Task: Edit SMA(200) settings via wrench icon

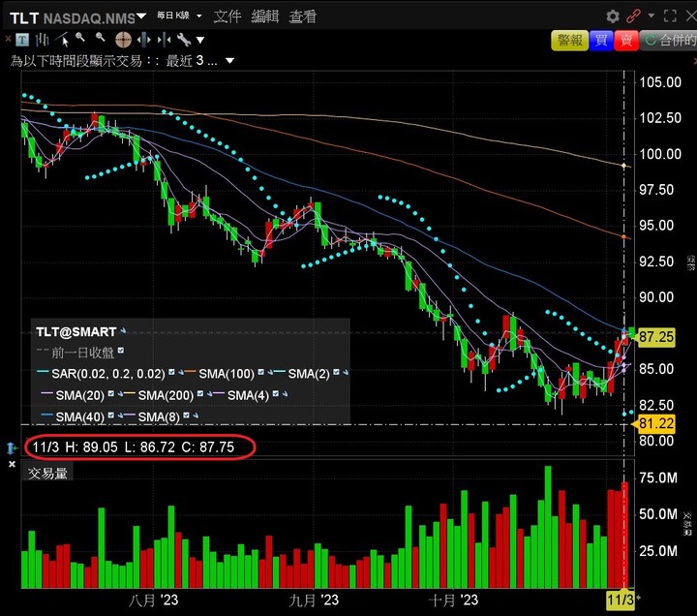Action: tap(209, 393)
